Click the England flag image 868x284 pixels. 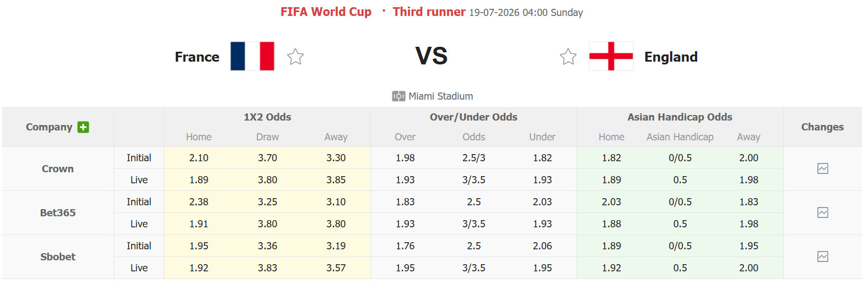coord(611,56)
